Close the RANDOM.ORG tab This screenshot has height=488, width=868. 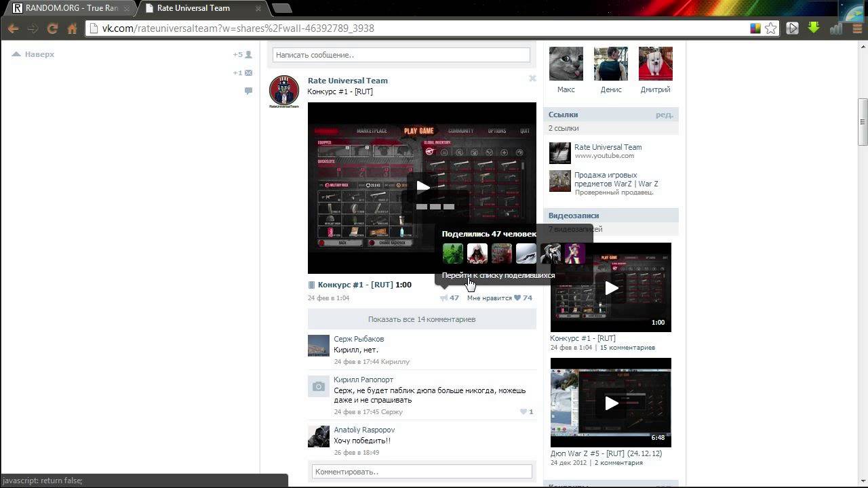[126, 9]
